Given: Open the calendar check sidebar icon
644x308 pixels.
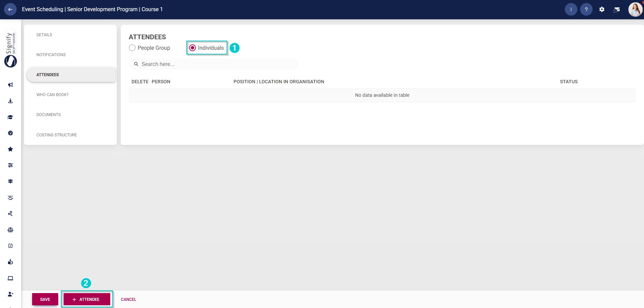Looking at the screenshot, I should tap(10, 246).
